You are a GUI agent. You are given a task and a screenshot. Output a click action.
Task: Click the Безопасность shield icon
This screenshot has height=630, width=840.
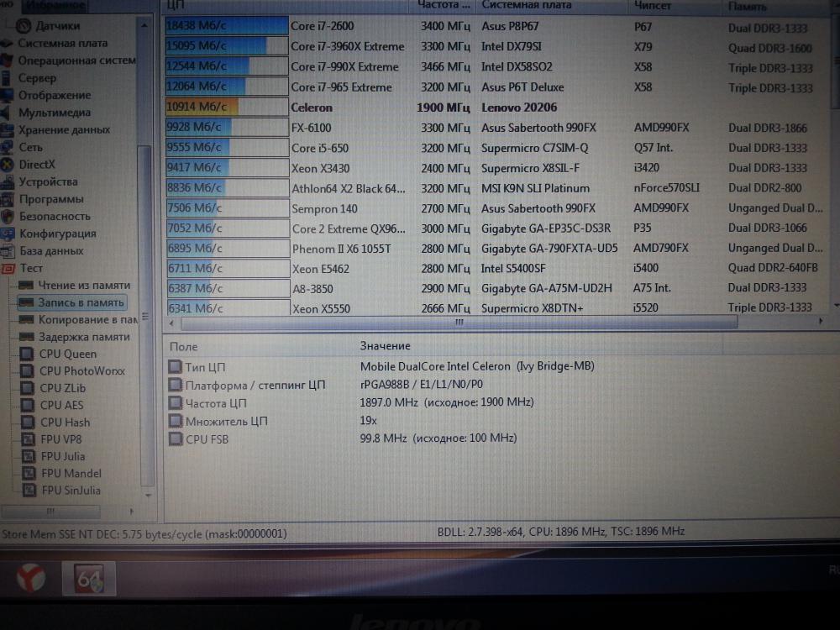point(7,217)
